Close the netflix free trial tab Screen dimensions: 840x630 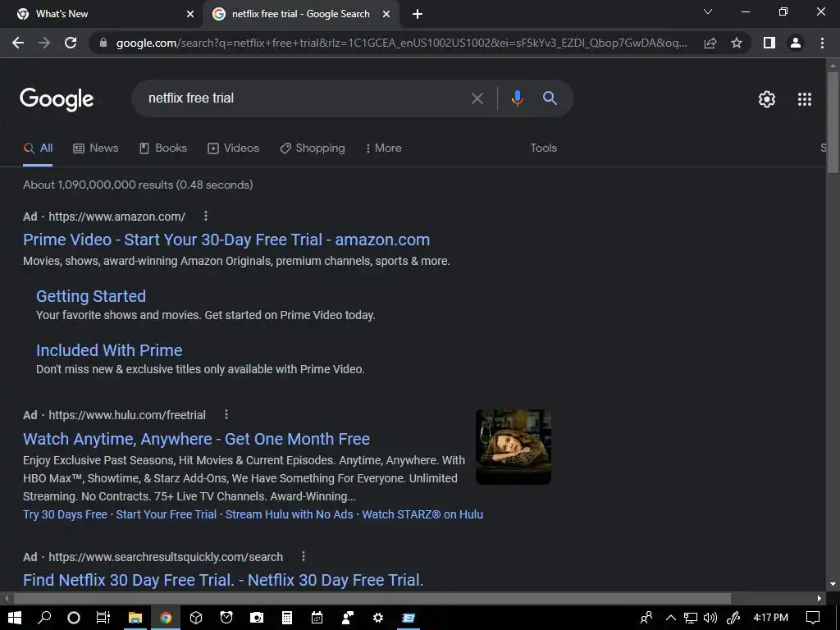point(386,15)
